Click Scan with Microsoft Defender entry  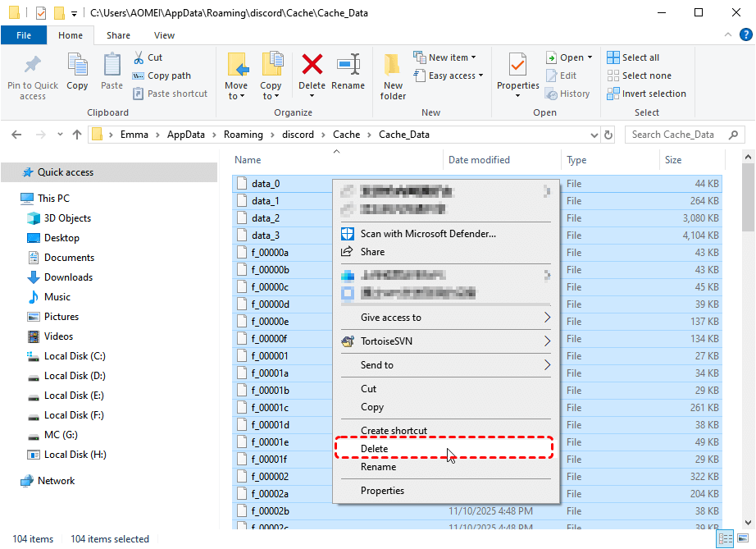[428, 234]
